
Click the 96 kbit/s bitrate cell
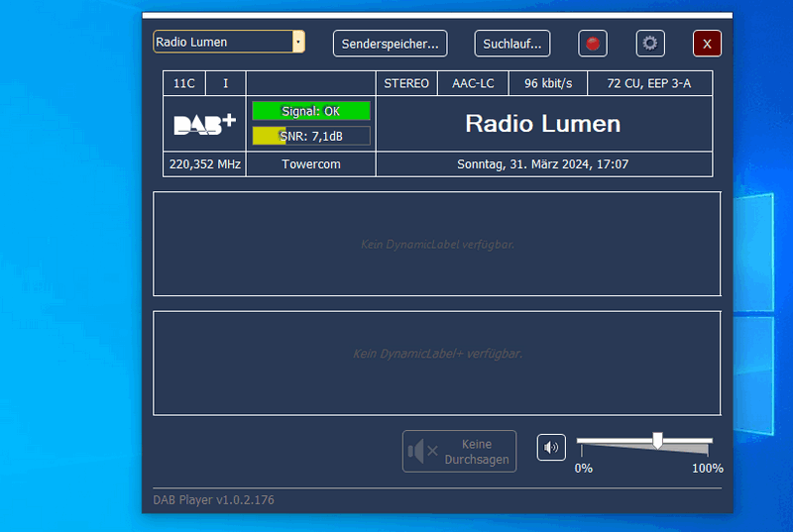point(548,83)
